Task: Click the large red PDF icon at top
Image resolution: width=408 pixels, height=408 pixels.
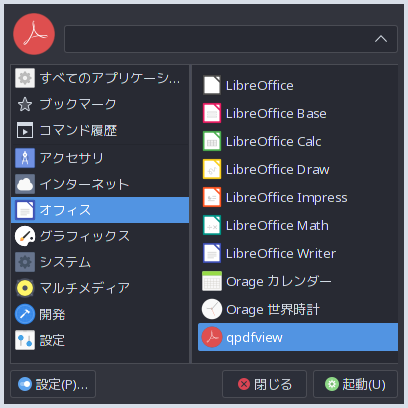Action: (34, 34)
